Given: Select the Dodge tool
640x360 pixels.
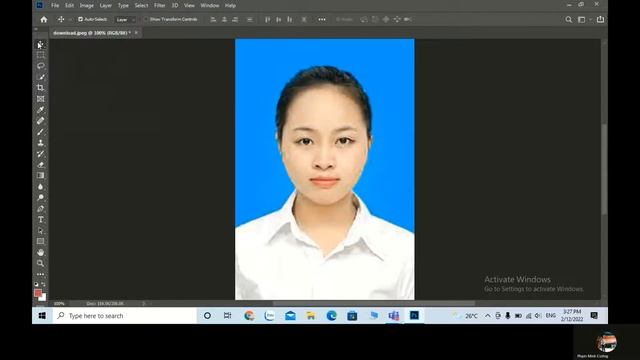Looking at the screenshot, I should [40, 198].
